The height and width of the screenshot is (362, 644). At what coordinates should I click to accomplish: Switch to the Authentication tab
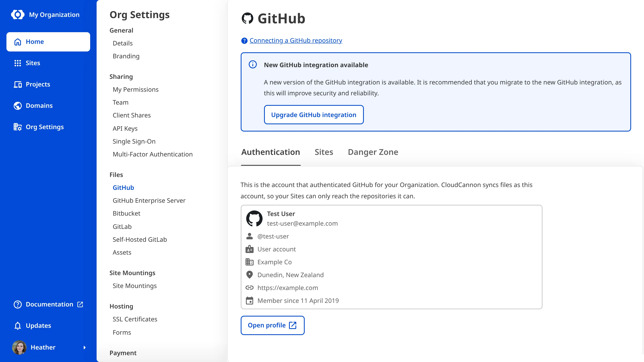pyautogui.click(x=270, y=152)
